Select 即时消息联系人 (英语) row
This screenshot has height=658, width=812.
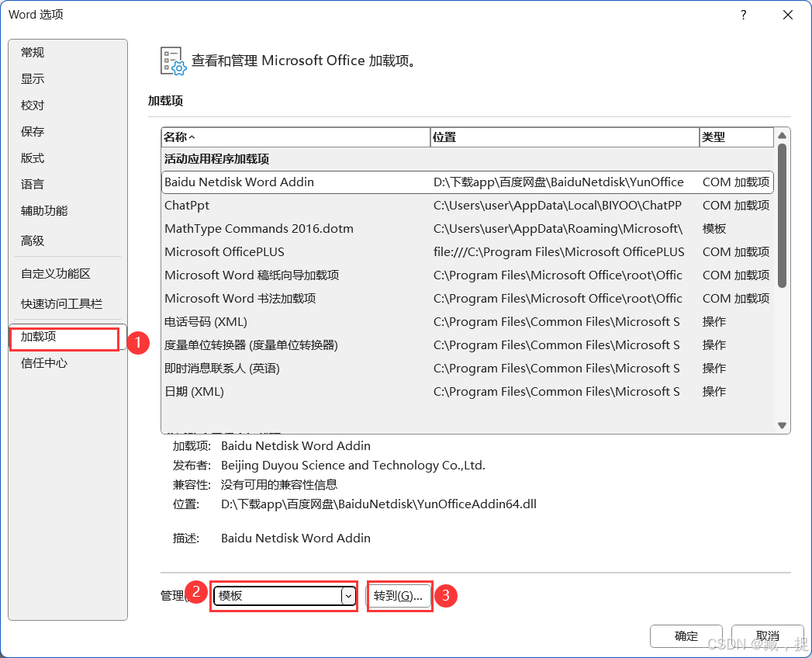coord(468,369)
